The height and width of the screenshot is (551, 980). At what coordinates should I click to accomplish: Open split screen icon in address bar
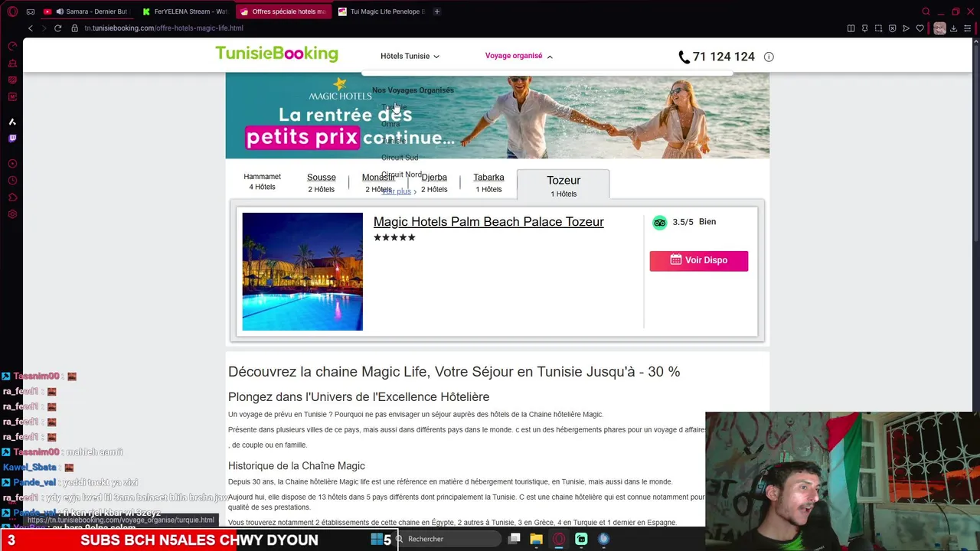click(851, 28)
